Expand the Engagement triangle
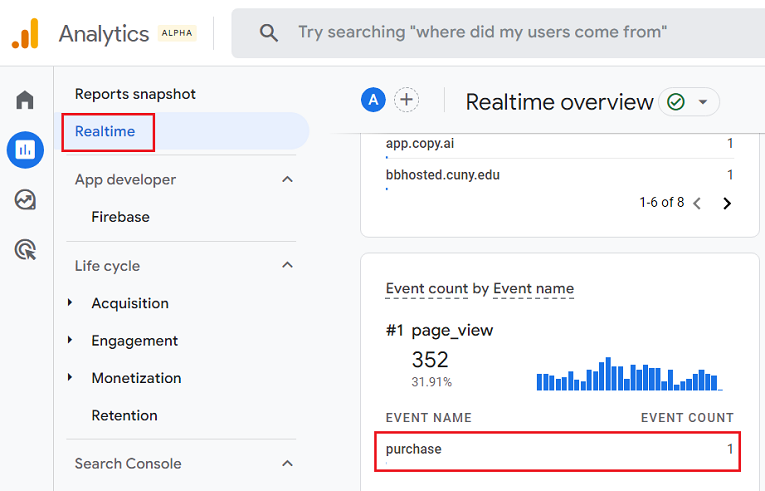 click(70, 340)
